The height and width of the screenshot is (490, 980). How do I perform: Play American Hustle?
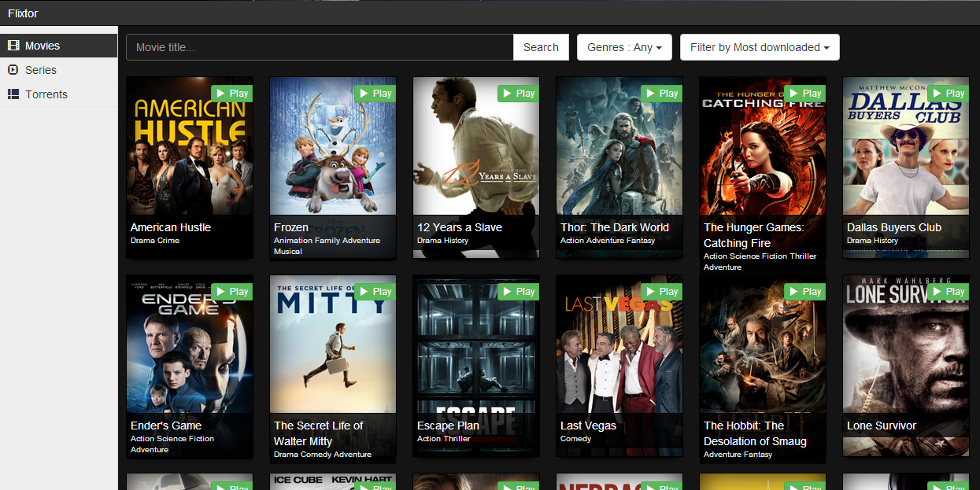pos(231,93)
